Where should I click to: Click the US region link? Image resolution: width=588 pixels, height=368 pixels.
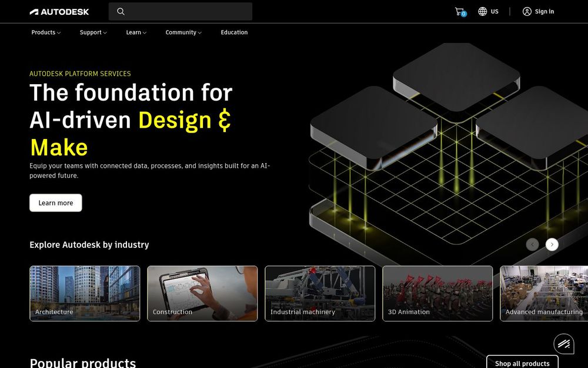point(495,12)
